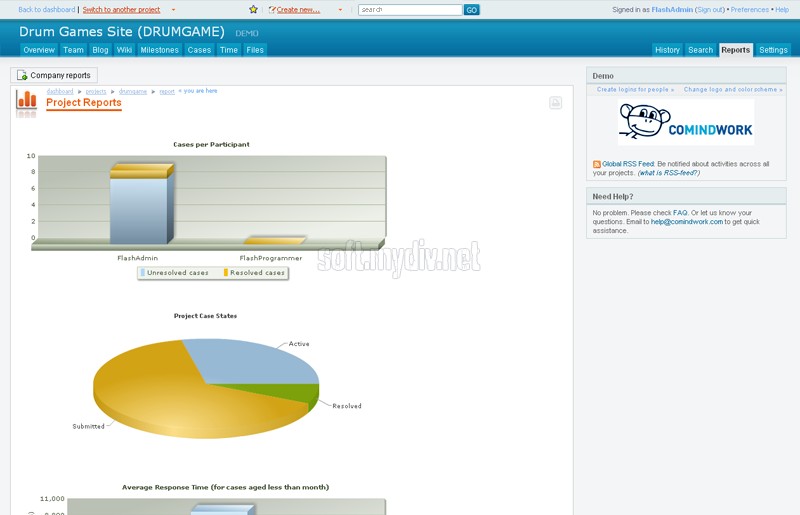Click the FlashAdmin user link
800x515 pixels.
(672, 10)
